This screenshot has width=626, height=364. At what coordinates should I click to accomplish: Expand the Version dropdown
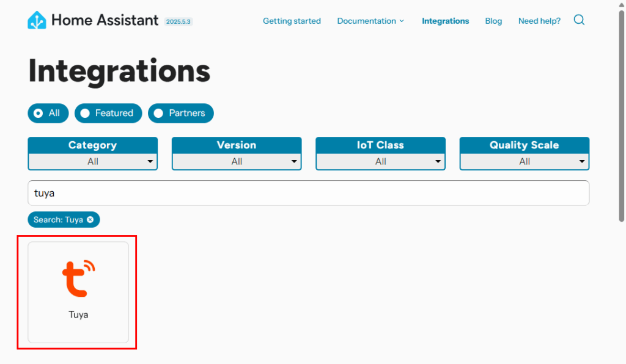237,161
